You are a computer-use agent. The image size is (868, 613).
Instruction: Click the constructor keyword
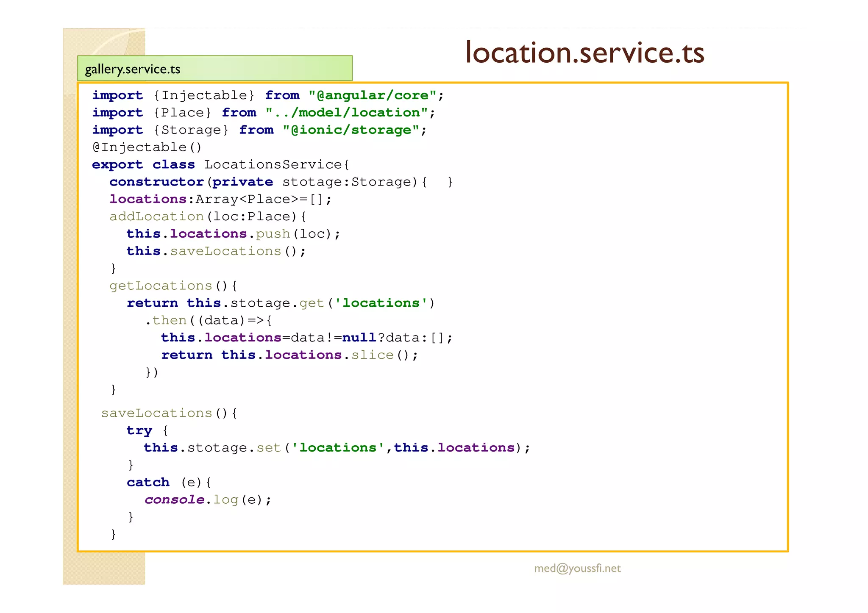coord(157,182)
